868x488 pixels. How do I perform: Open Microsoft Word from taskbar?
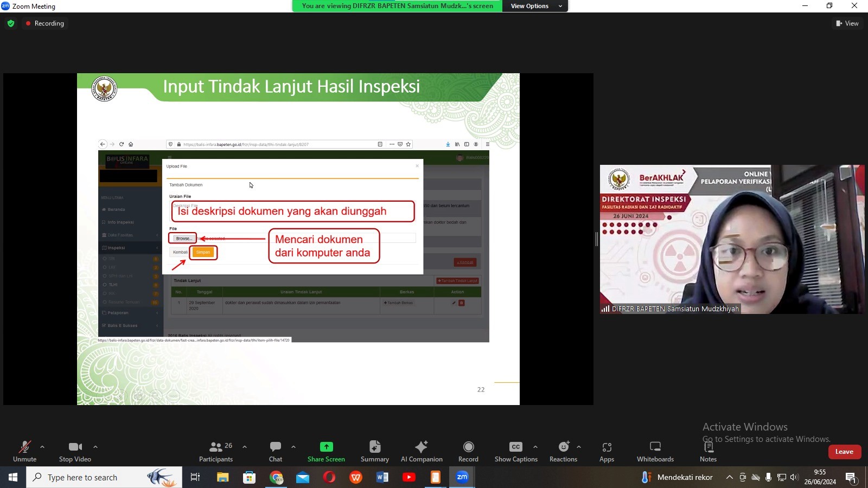382,477
